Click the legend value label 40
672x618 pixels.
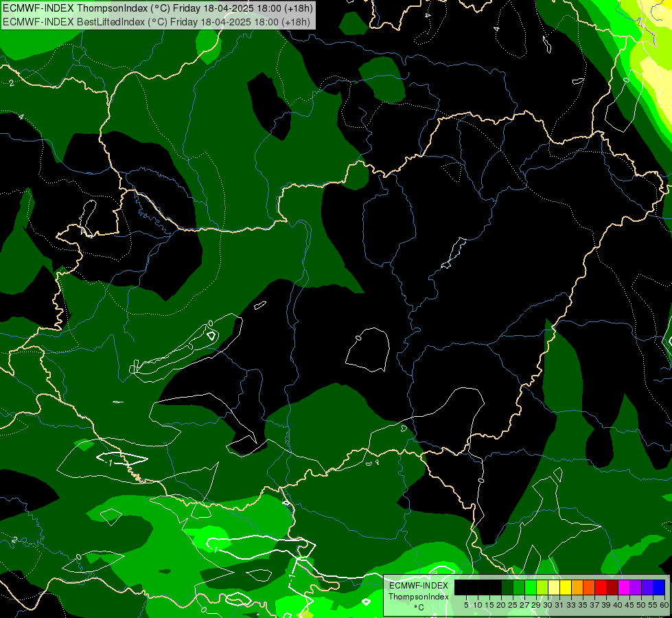(618, 605)
